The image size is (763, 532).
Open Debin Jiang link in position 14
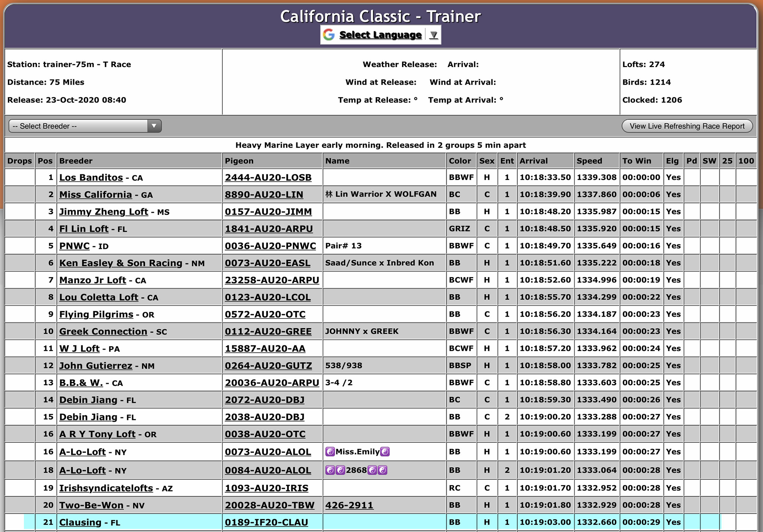click(88, 400)
